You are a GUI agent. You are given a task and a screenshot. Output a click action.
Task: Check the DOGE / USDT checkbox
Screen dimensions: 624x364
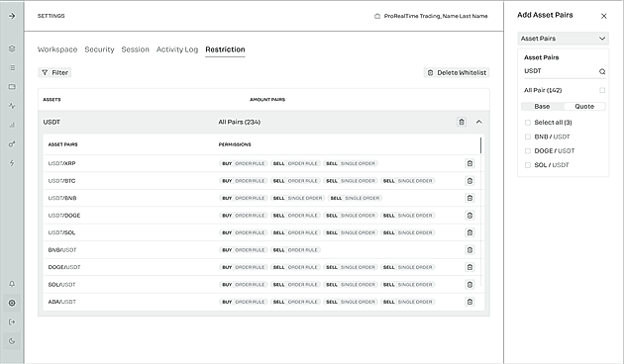tap(528, 151)
